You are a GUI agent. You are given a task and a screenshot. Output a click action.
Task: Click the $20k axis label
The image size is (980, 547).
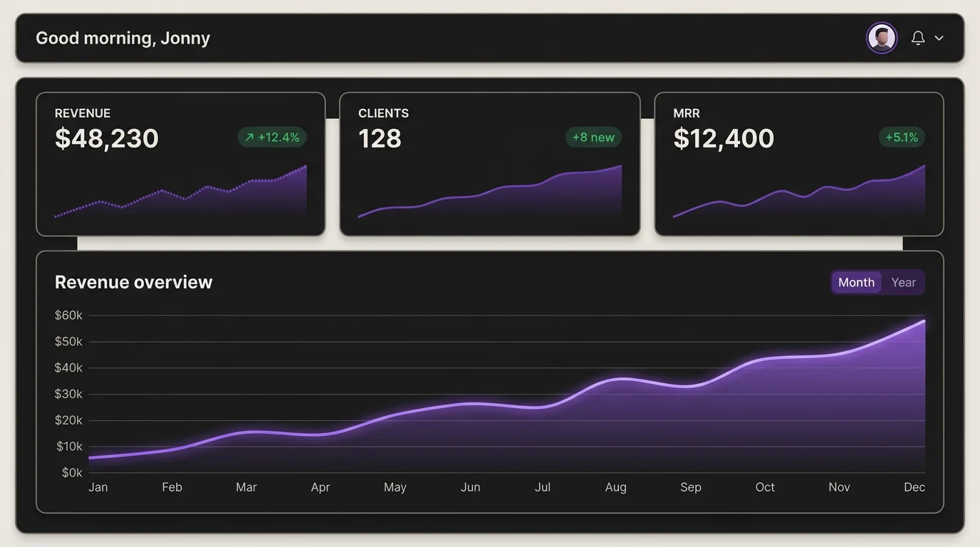(x=68, y=420)
